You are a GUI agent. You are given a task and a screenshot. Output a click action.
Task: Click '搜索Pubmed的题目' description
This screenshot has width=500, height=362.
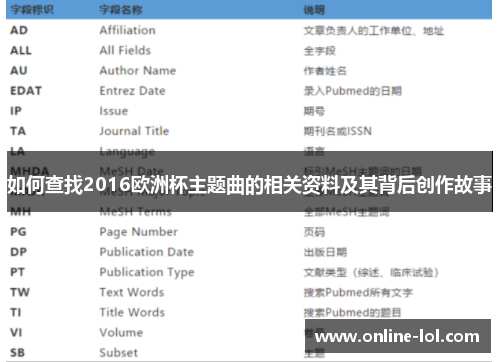click(x=352, y=313)
